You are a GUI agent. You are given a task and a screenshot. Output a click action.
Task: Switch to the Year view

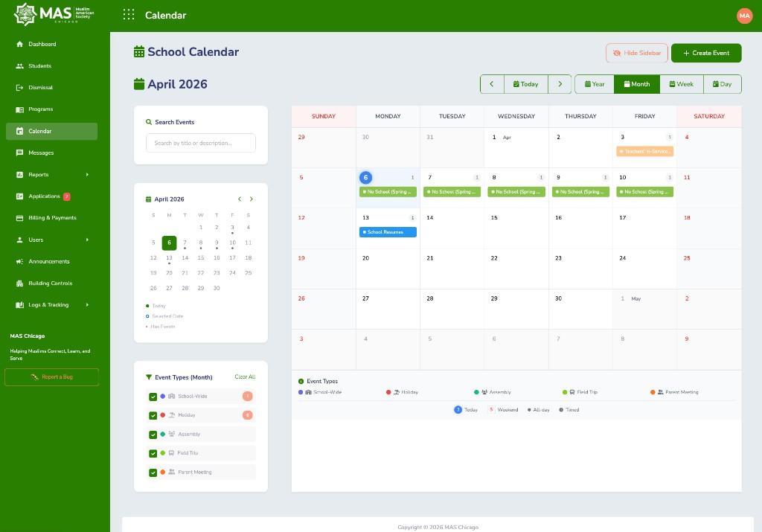click(595, 84)
